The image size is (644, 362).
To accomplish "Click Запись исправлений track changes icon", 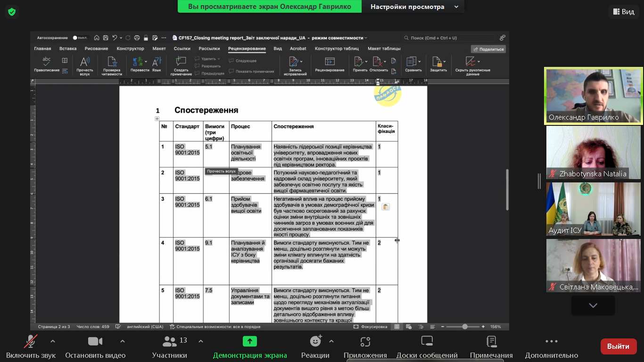I will pyautogui.click(x=294, y=62).
